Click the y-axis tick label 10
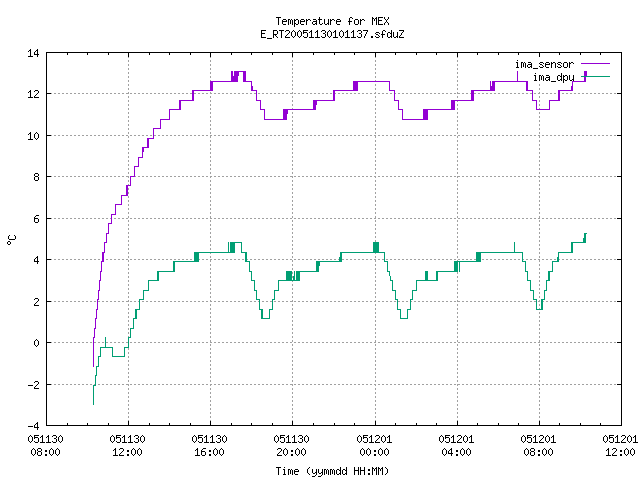The image size is (640, 480). (x=33, y=136)
